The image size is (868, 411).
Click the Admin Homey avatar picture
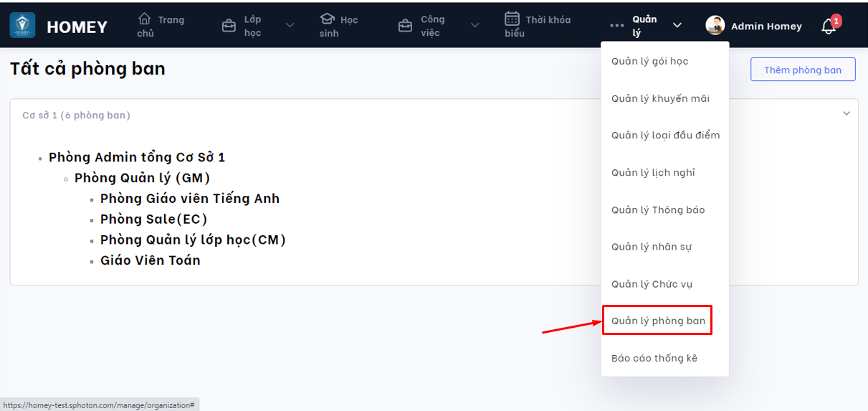tap(715, 26)
